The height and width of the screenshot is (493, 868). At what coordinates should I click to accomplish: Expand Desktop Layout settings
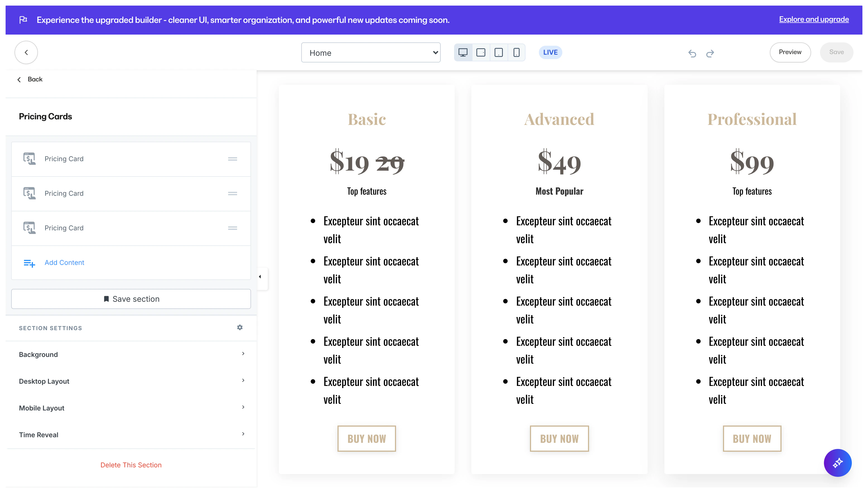tap(131, 381)
